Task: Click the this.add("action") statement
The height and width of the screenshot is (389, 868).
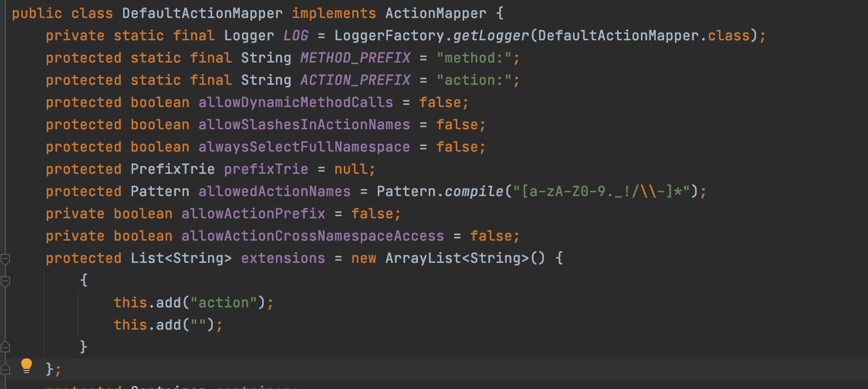Action: click(194, 303)
